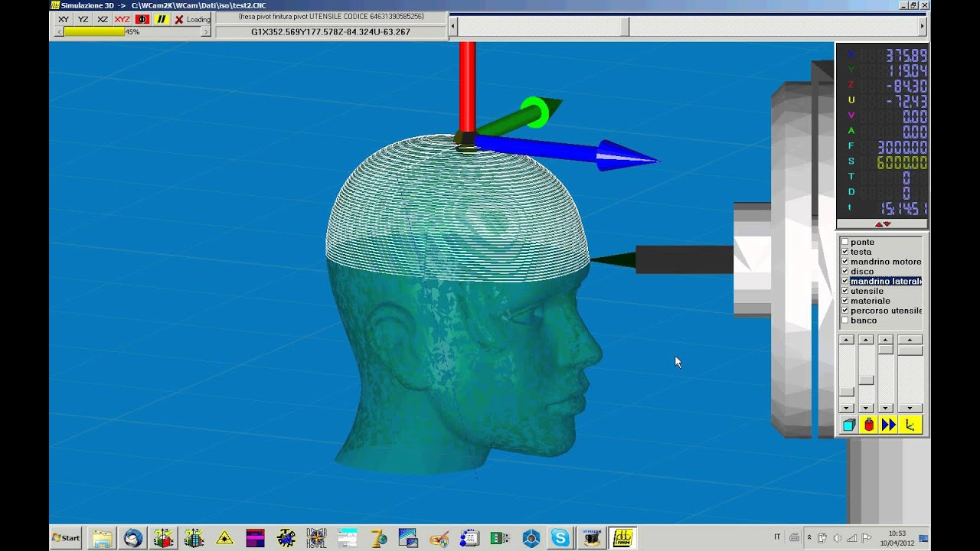The image size is (980, 551).
Task: Click the right arrow of progress bar
Action: click(x=205, y=32)
